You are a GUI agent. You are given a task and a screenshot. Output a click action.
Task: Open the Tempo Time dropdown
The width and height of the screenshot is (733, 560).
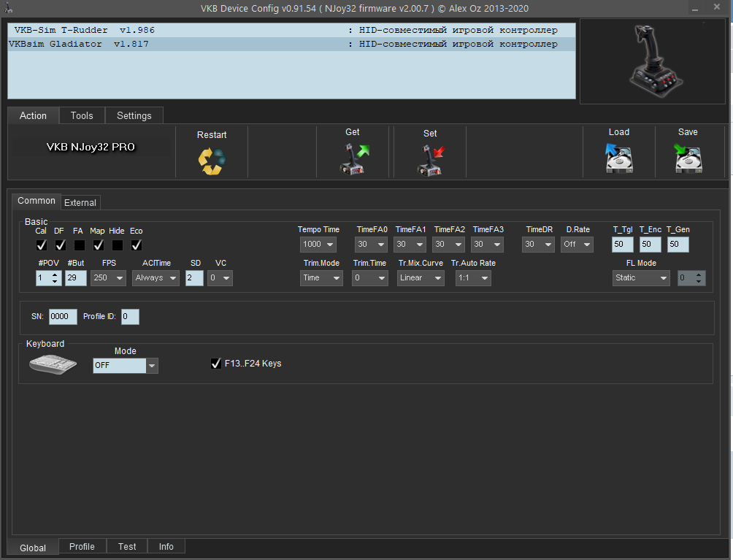click(318, 245)
